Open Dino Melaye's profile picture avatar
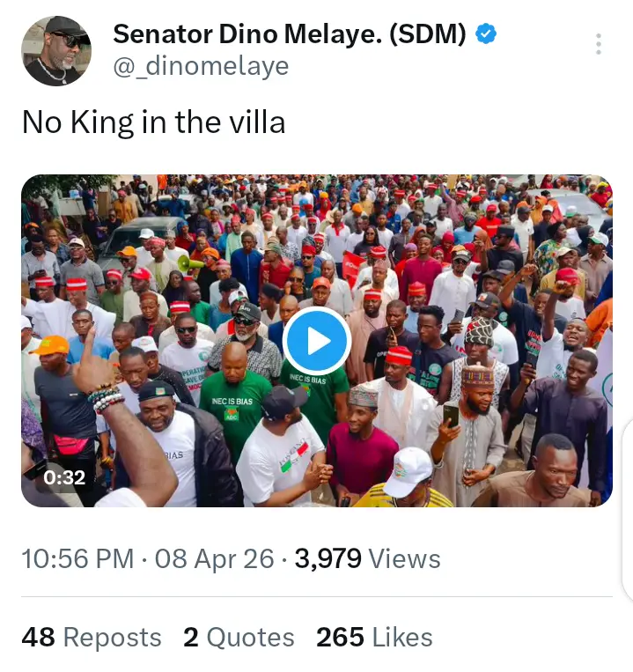633x672 pixels. [x=56, y=51]
